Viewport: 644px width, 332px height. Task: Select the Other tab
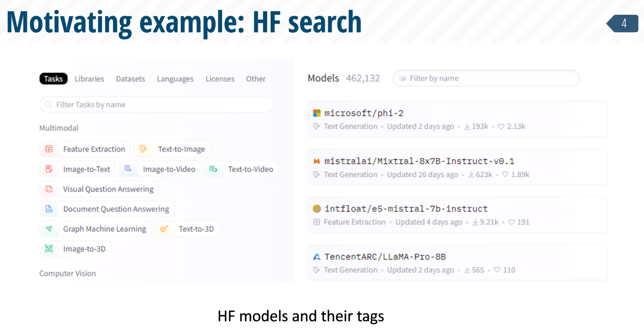click(256, 79)
